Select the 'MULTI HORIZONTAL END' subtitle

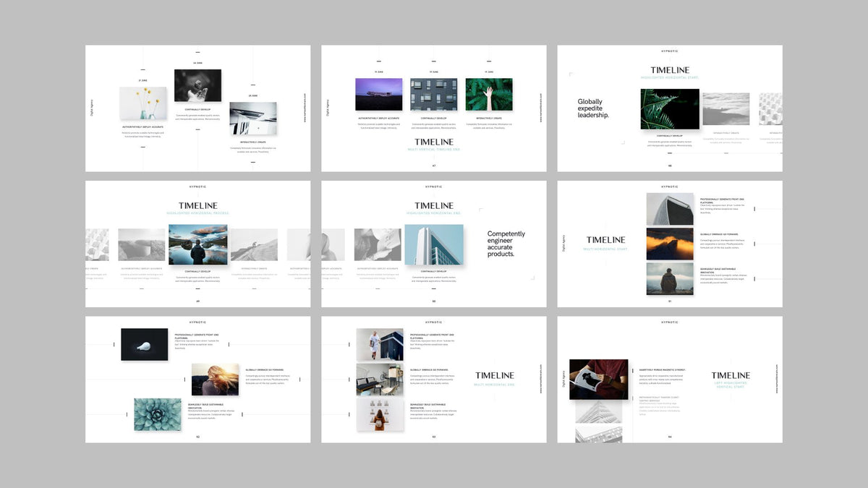495,385
